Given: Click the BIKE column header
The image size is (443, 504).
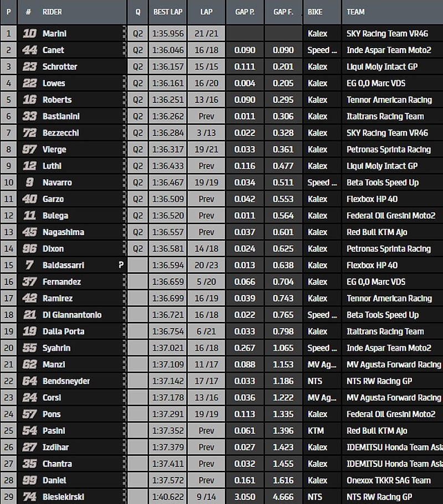Looking at the screenshot, I should (x=315, y=12).
